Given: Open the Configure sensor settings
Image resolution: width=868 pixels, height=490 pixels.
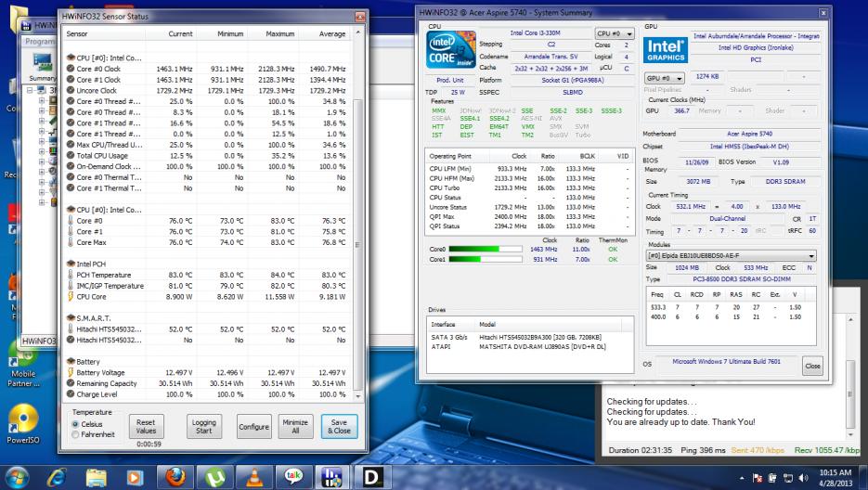Looking at the screenshot, I should 253,427.
